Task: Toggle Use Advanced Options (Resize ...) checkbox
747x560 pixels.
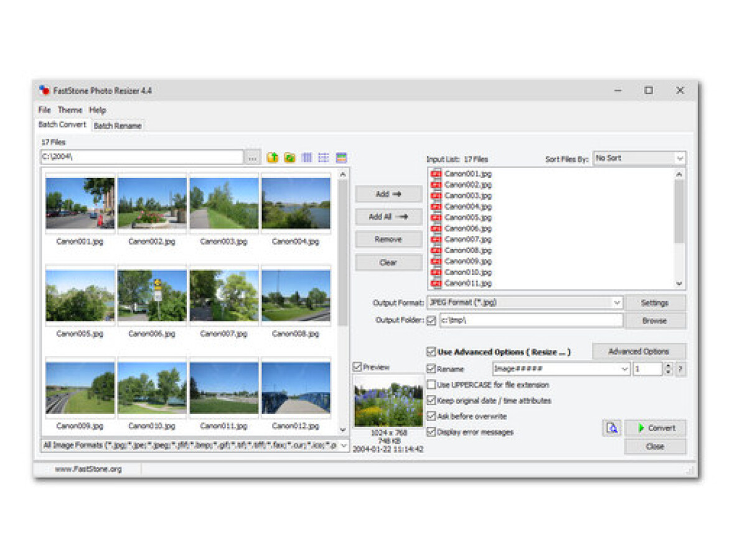Action: pos(431,352)
